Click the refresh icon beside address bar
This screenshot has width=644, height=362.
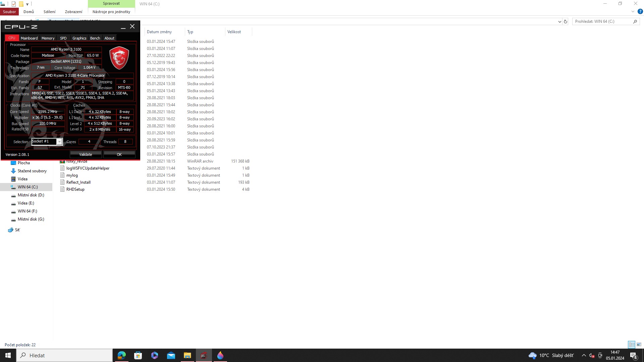[566, 21]
